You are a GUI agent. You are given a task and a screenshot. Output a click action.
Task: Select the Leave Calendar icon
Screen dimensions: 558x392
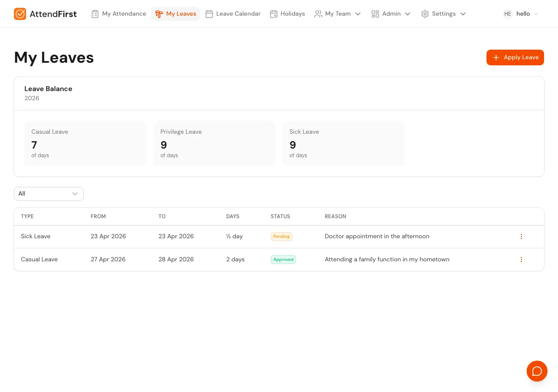pyautogui.click(x=209, y=14)
